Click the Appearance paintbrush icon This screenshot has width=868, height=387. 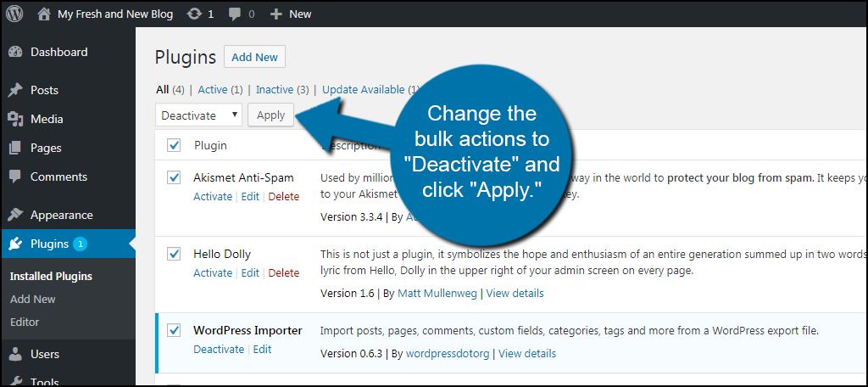(x=15, y=215)
